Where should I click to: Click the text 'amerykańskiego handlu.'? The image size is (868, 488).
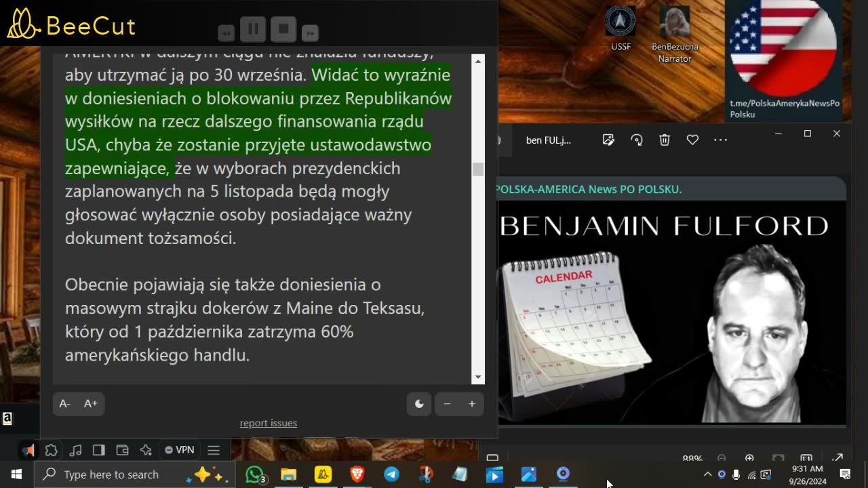[157, 355]
